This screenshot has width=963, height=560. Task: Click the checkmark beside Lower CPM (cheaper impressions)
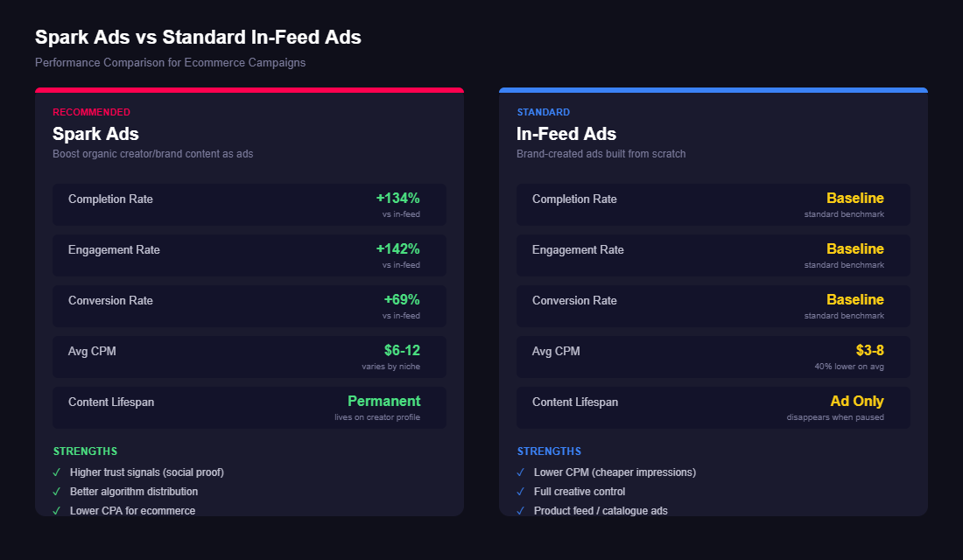pos(520,472)
